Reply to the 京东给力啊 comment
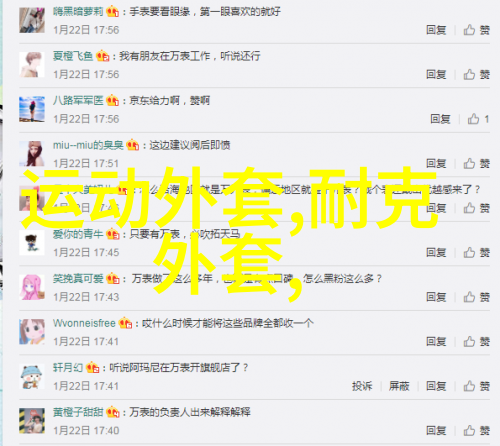 pyautogui.click(x=440, y=119)
